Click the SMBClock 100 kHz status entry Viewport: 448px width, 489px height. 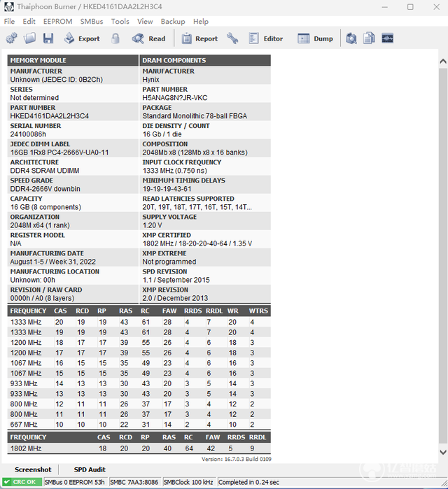[188, 482]
